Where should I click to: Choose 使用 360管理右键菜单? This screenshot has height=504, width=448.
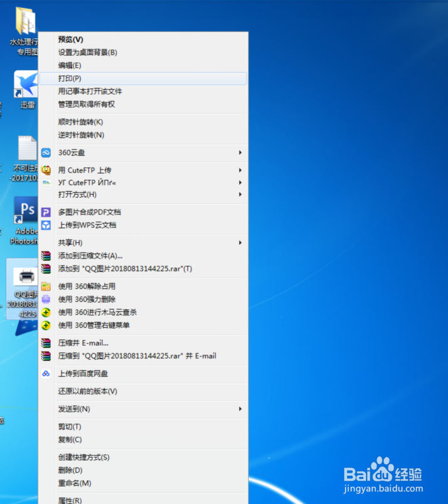point(143,325)
